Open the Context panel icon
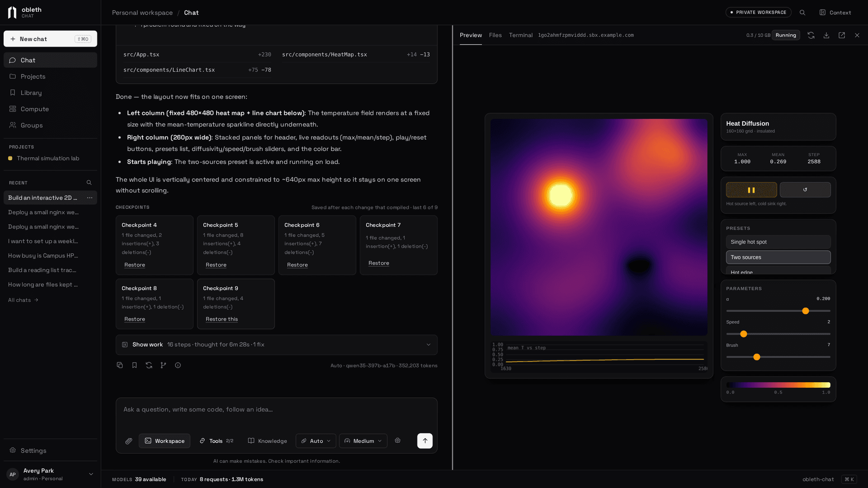Image resolution: width=868 pixels, height=488 pixels. click(835, 13)
